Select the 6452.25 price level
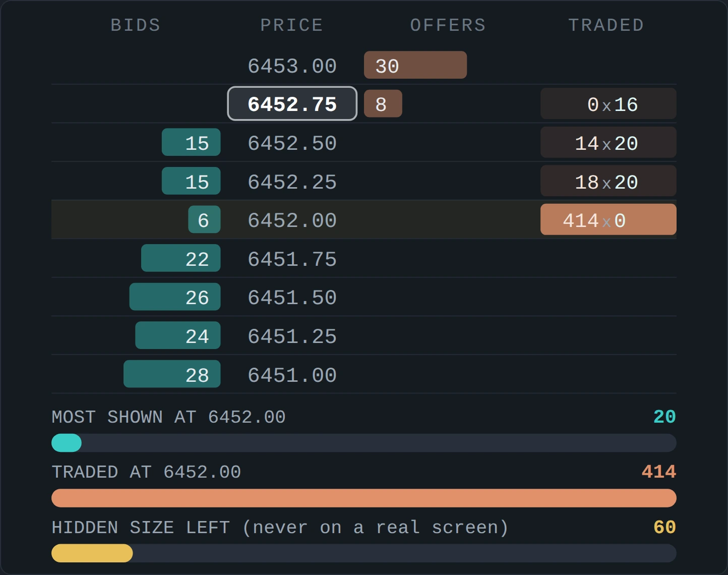The width and height of the screenshot is (728, 575). (292, 182)
